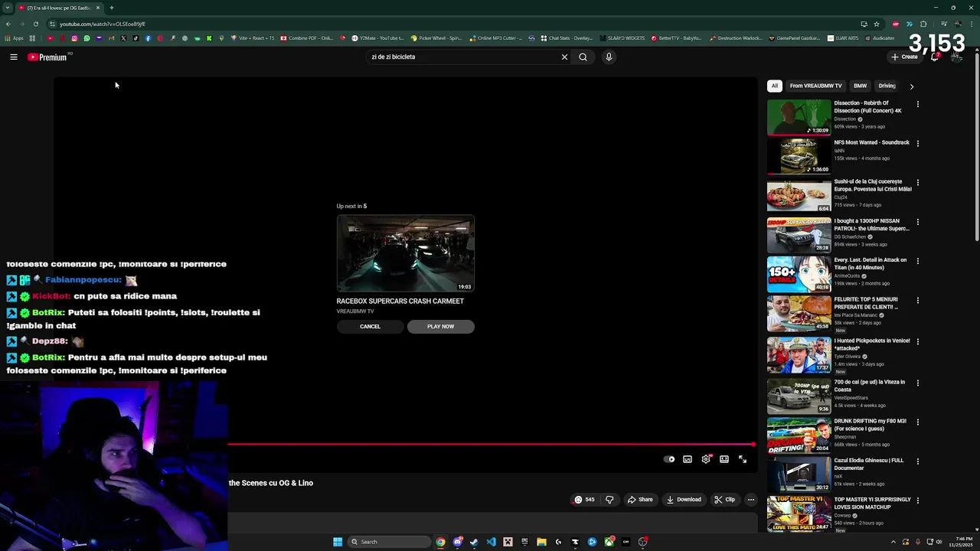Open the TOP MASTER YI thumbnail
This screenshot has height=551, width=980.
(x=799, y=514)
